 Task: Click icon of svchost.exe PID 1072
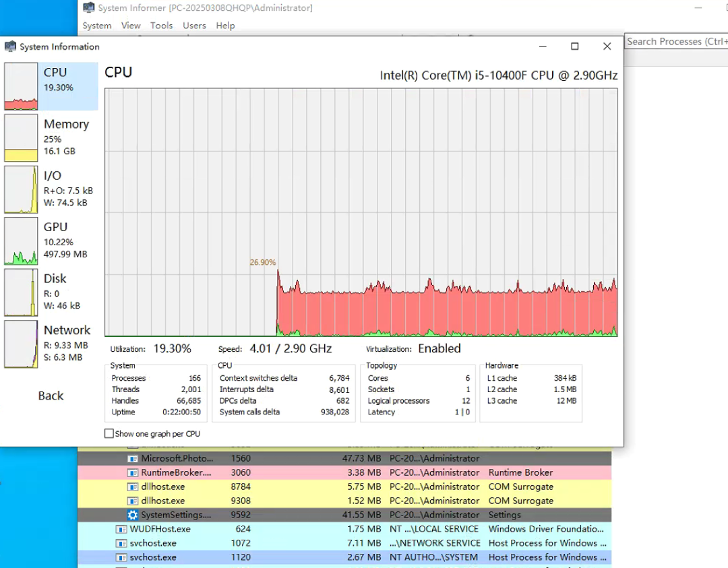[x=121, y=543]
